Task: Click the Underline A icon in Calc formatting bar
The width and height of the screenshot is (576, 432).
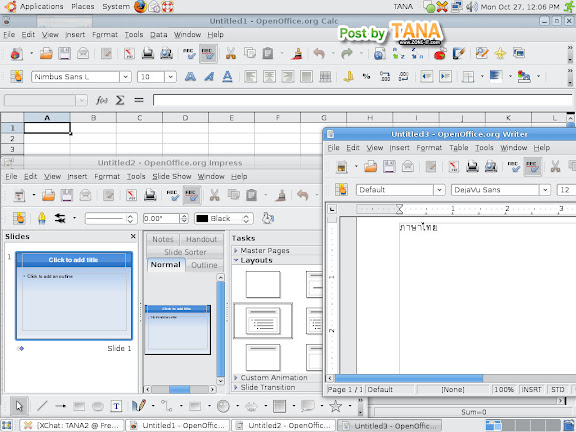Action: [228, 77]
